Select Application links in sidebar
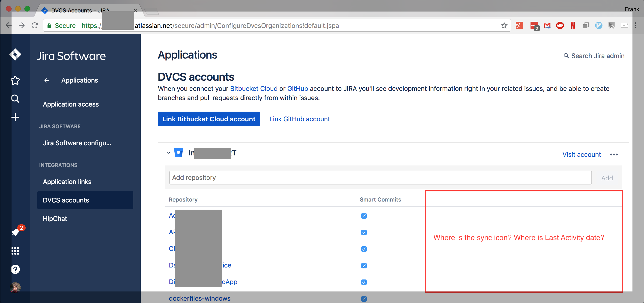 pos(67,182)
